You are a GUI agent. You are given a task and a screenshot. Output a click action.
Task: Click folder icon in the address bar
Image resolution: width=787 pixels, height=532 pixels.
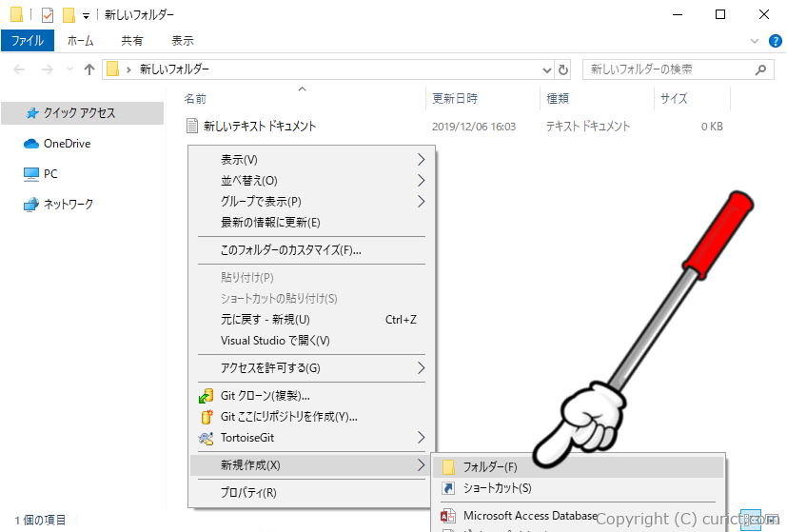[113, 69]
